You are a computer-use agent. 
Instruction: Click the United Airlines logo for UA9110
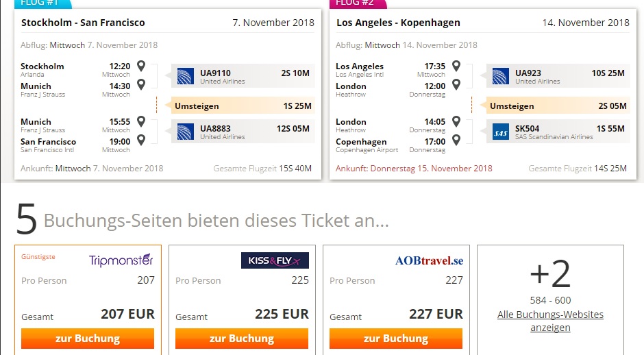pyautogui.click(x=185, y=77)
